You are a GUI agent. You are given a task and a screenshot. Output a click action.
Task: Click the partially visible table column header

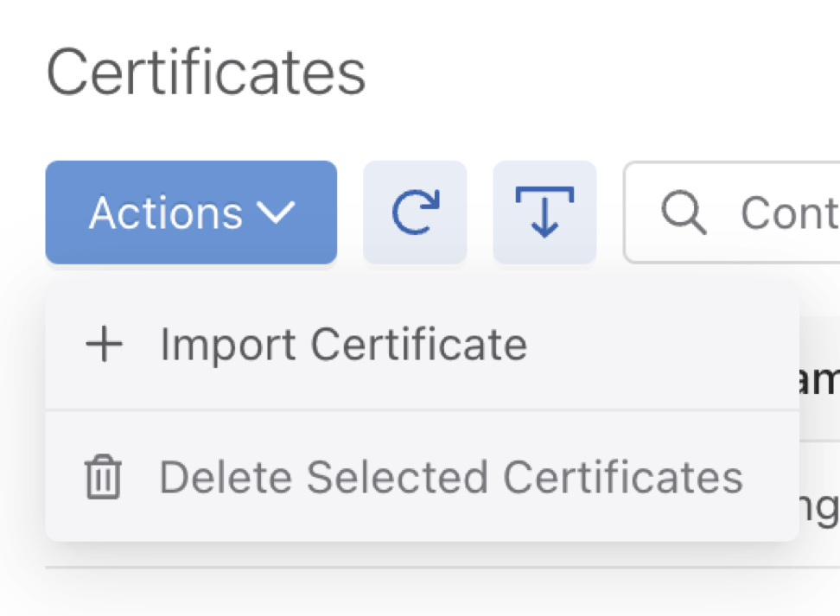point(818,380)
